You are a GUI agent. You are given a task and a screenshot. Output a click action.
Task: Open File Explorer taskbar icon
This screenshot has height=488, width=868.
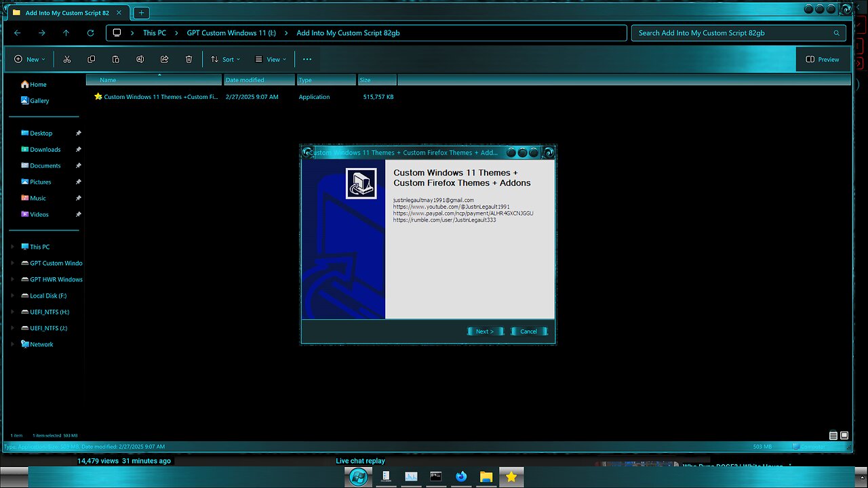coord(486,476)
